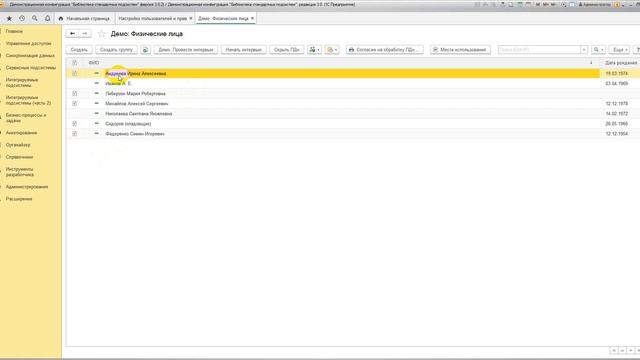The height and width of the screenshot is (360, 640).
Task: Click Демо: Провести интервью button
Action: (x=186, y=50)
